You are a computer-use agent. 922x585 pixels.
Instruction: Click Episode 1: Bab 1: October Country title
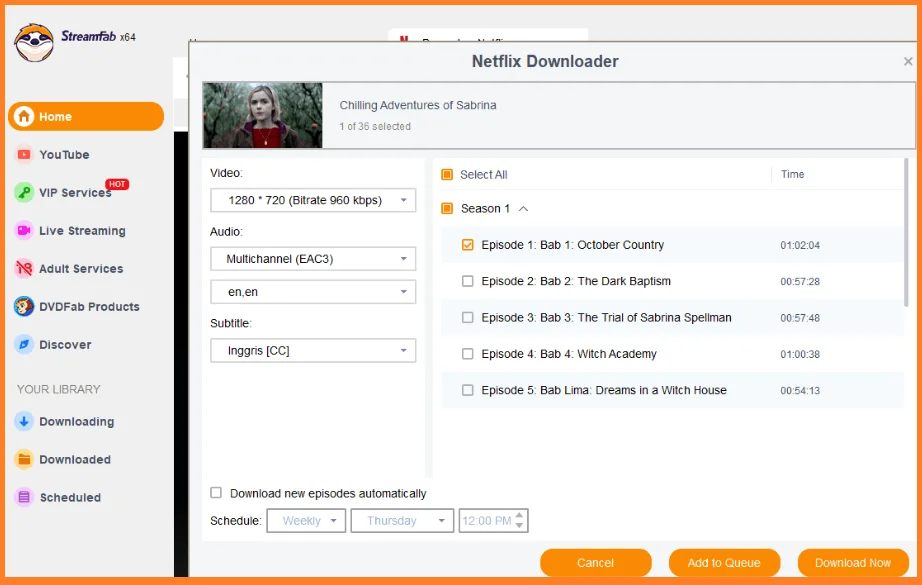pyautogui.click(x=572, y=245)
